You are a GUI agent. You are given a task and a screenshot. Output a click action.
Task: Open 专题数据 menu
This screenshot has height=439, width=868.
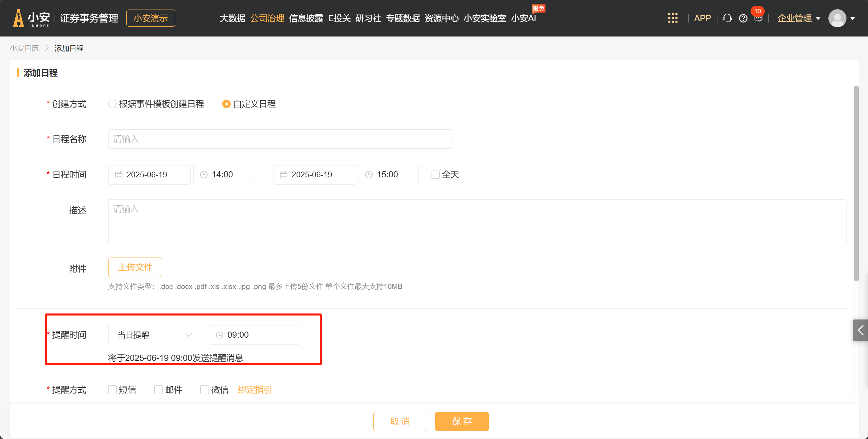click(x=403, y=18)
